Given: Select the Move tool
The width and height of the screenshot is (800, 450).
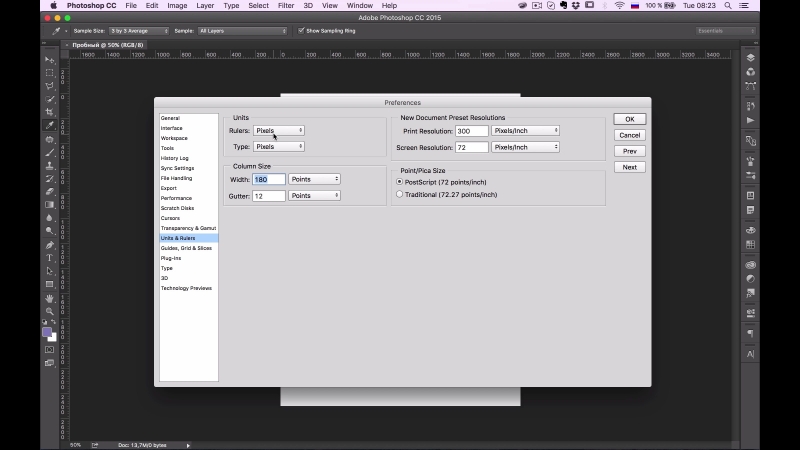Looking at the screenshot, I should click(49, 60).
